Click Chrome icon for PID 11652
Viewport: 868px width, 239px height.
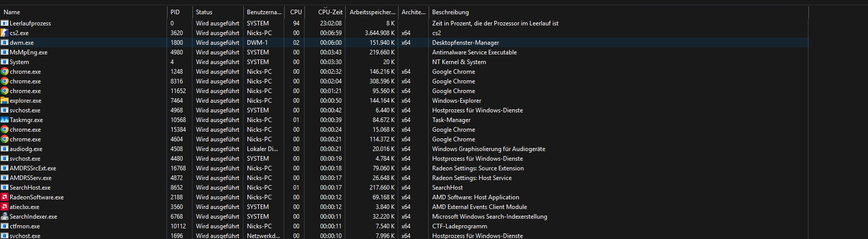[x=5, y=91]
